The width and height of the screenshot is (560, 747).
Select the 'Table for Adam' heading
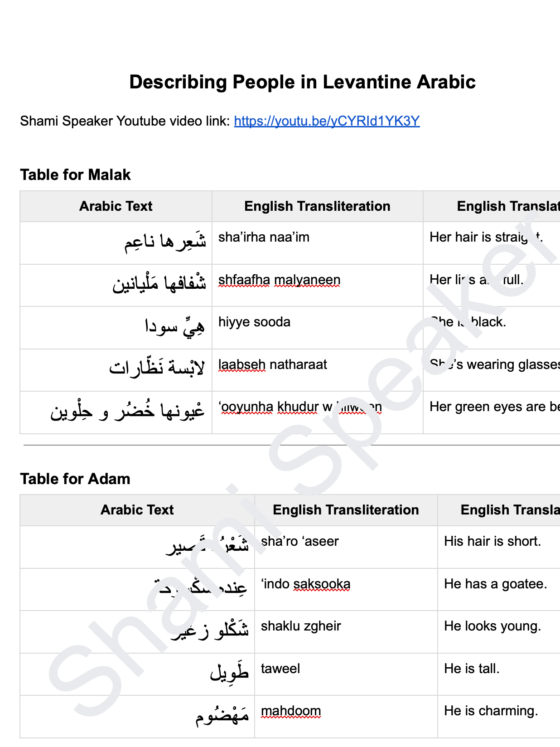click(75, 479)
